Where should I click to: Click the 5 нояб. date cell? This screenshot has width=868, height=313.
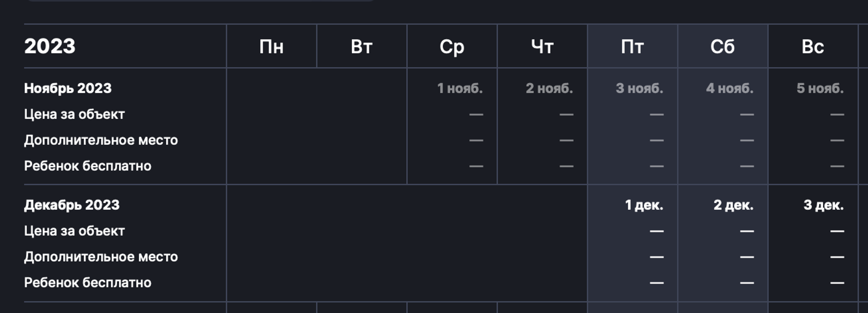[820, 88]
